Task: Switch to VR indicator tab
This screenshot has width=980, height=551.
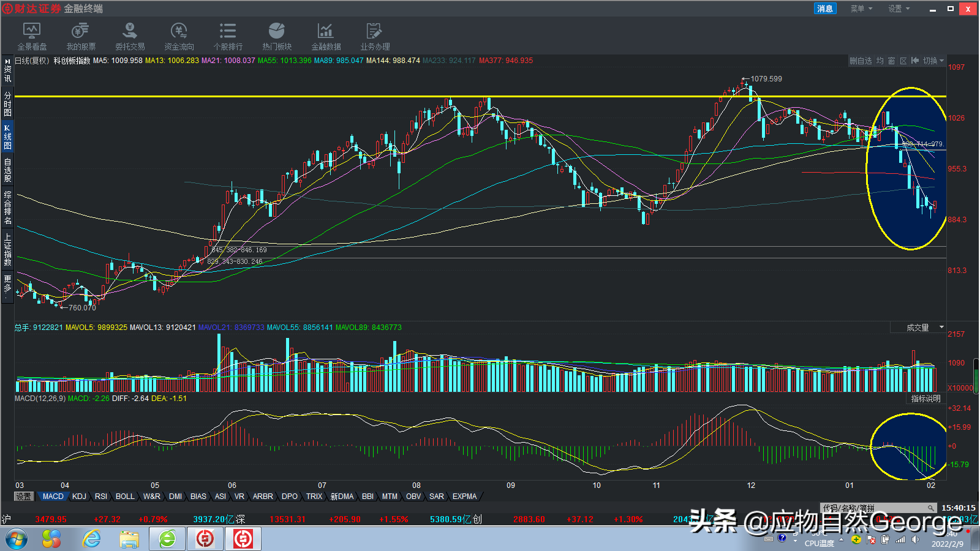Action: (x=239, y=497)
